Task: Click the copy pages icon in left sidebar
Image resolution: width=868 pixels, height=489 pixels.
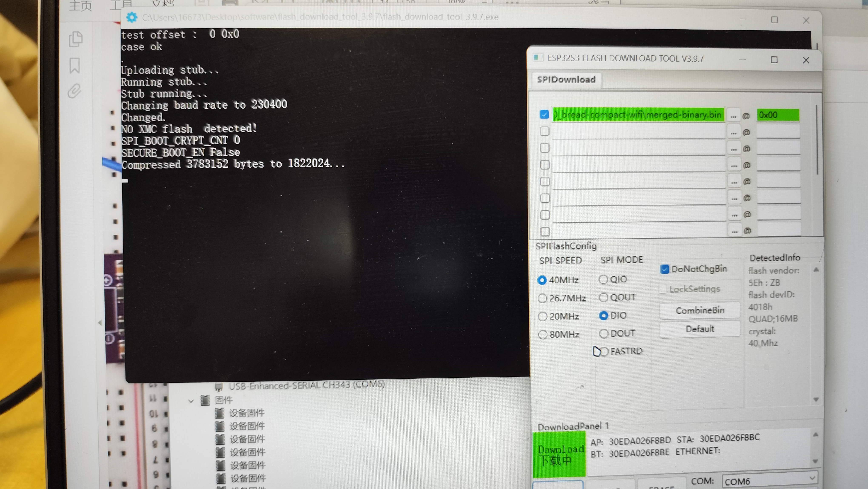Action: point(76,39)
